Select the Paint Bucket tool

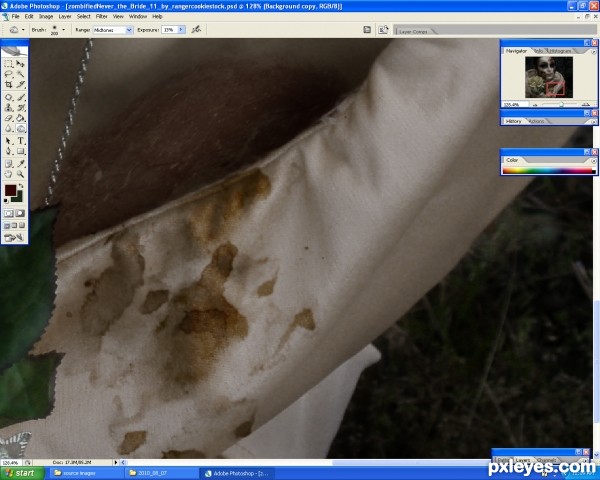(20, 118)
